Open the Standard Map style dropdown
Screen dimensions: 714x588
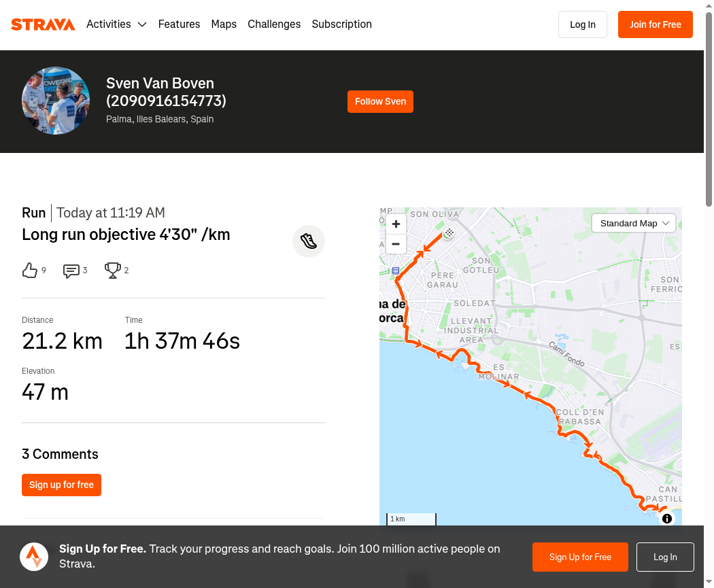pos(634,224)
